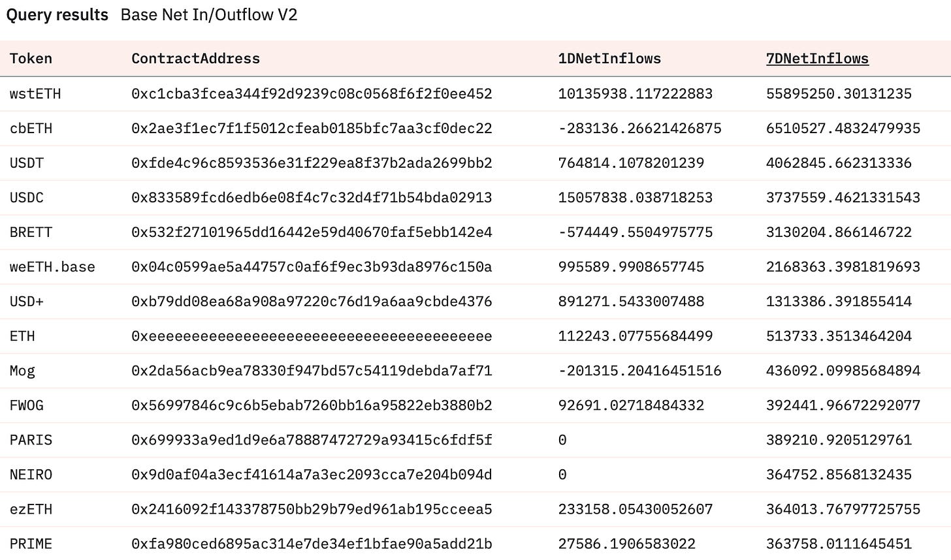
Task: Select the wstETH token cell
Action: click(x=35, y=94)
